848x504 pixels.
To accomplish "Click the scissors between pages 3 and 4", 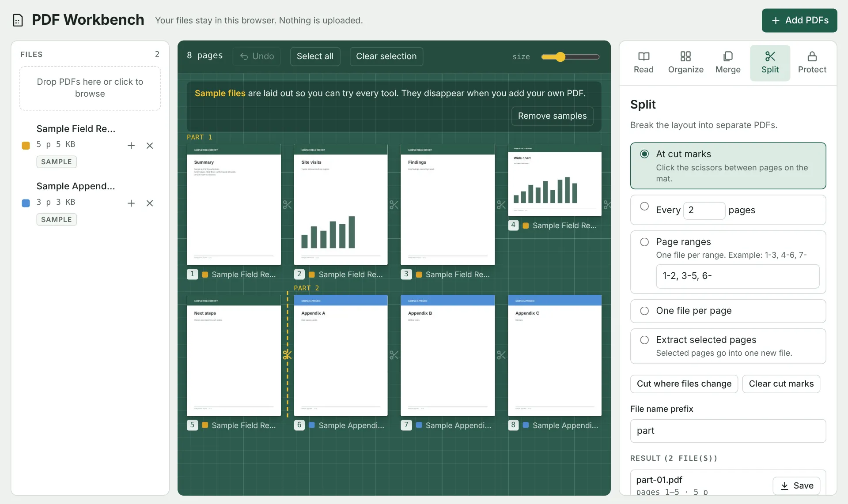I will [501, 205].
